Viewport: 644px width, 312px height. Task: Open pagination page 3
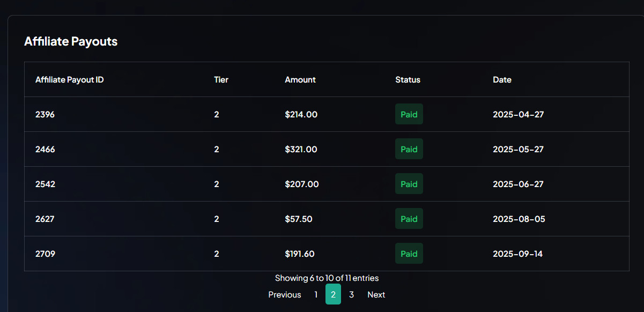(351, 294)
